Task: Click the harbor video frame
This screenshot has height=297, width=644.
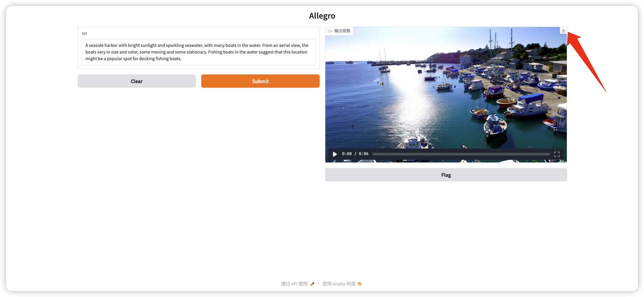Action: point(446,93)
